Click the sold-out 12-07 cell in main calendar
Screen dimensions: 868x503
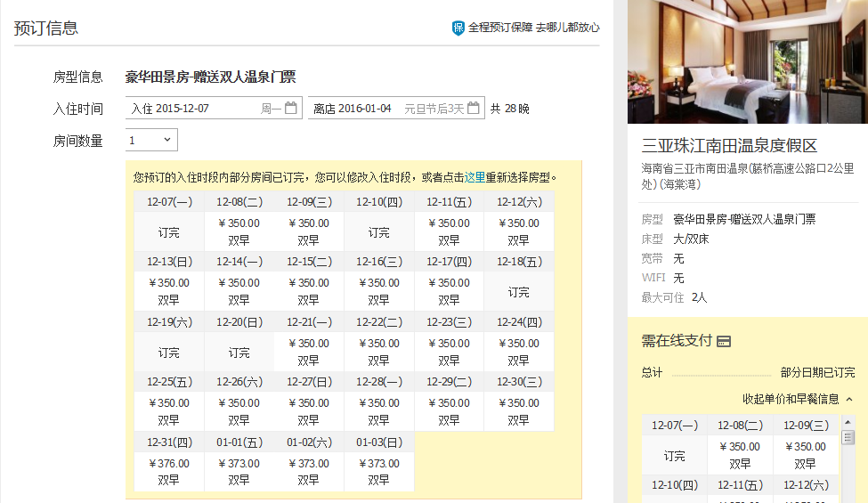point(168,231)
